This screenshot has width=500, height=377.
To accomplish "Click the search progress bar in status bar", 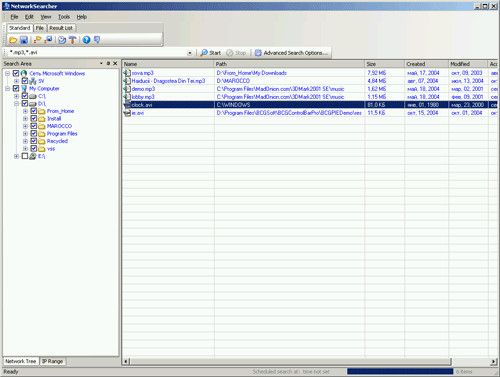I will [x=400, y=371].
